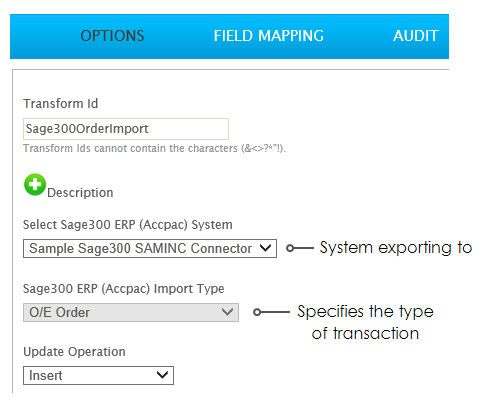Switch to the FIELD MAPPING tab
This screenshot has width=490, height=403.
pyautogui.click(x=269, y=36)
